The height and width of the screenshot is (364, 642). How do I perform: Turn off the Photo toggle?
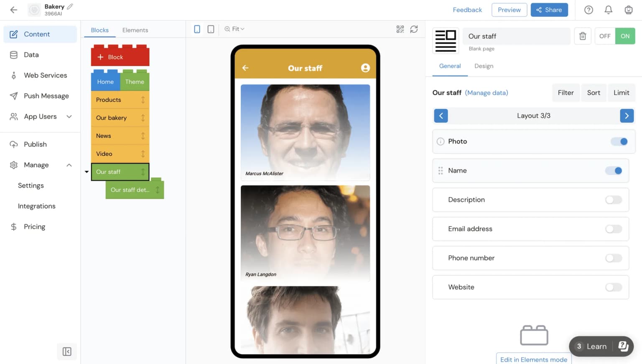620,142
